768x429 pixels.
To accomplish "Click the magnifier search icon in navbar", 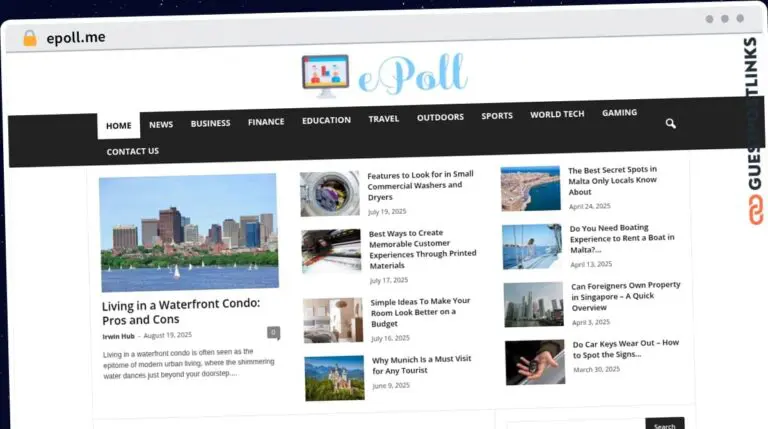I will click(670, 123).
